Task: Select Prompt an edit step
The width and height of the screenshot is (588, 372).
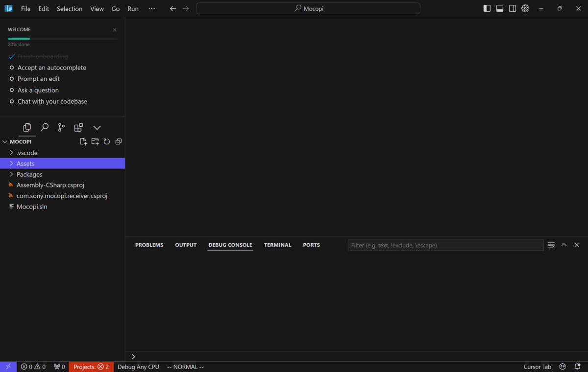Action: click(39, 79)
